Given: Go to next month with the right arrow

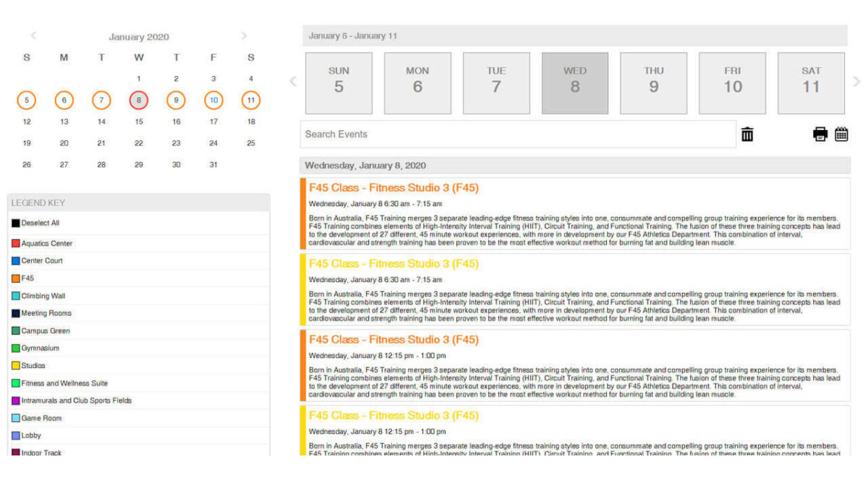Looking at the screenshot, I should [244, 35].
